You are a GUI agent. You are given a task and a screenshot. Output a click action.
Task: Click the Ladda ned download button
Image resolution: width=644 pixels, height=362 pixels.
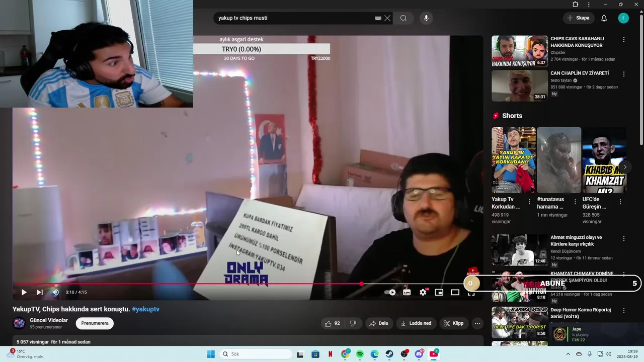coord(416,323)
